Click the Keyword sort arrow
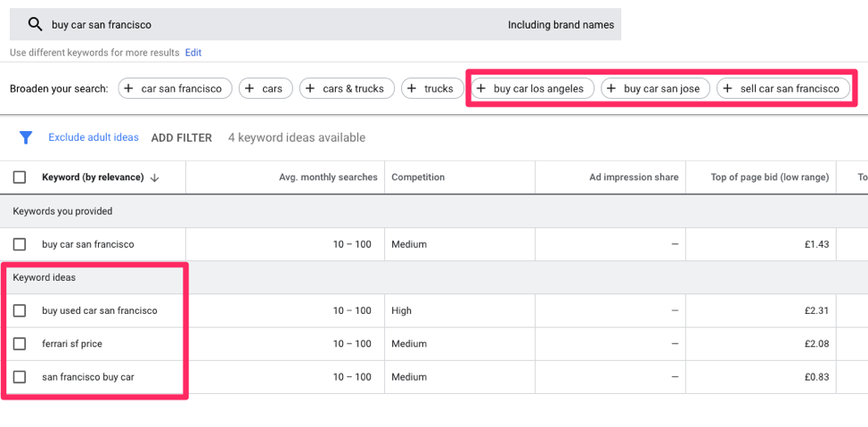This screenshot has height=427, width=868. click(x=155, y=177)
